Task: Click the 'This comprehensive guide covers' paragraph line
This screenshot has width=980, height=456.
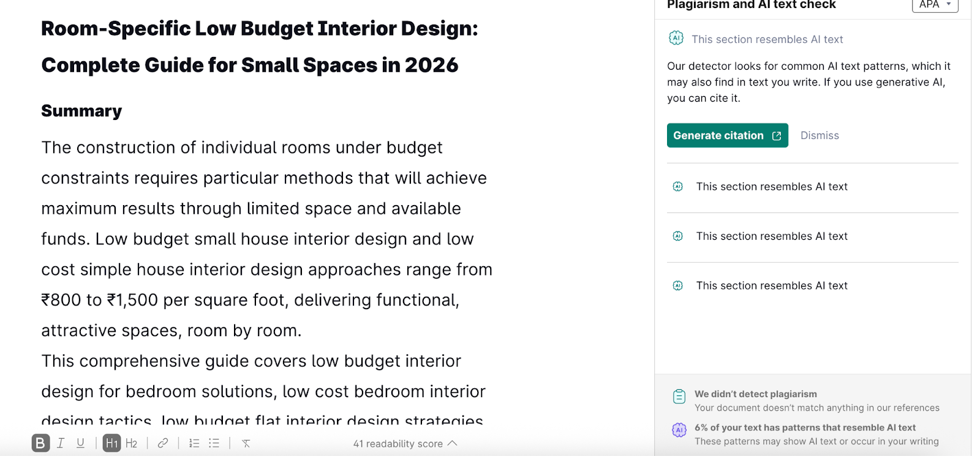Action: [251, 361]
